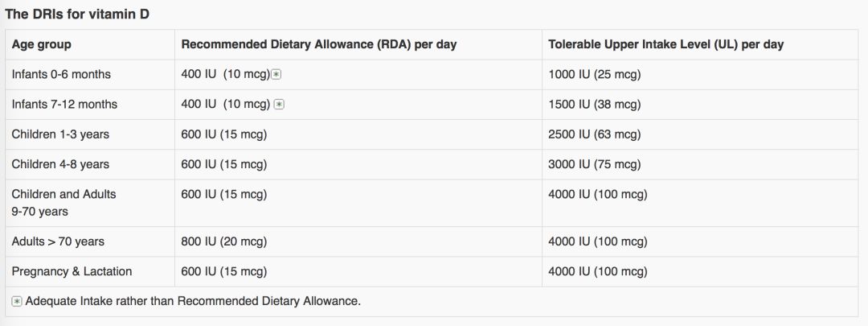
Task: Select the "Infants 7-12 months" row label
Action: [x=64, y=105]
